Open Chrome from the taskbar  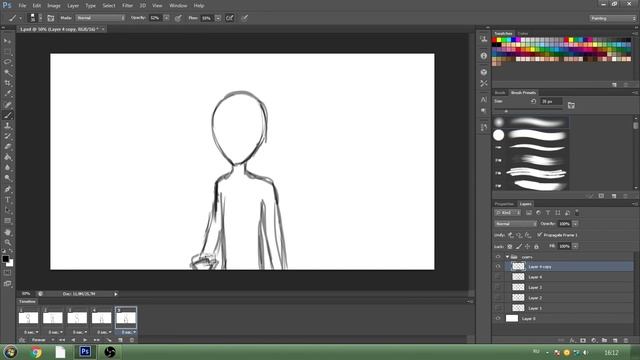[36, 352]
